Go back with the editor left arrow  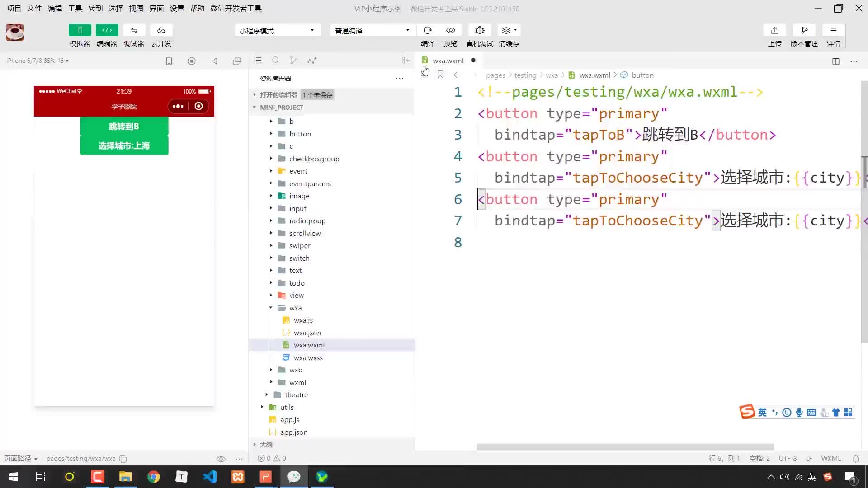(457, 75)
